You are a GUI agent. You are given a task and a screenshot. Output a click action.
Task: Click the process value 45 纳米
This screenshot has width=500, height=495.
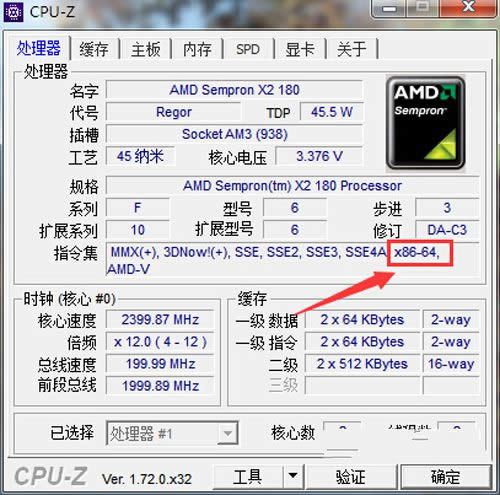pos(140,156)
